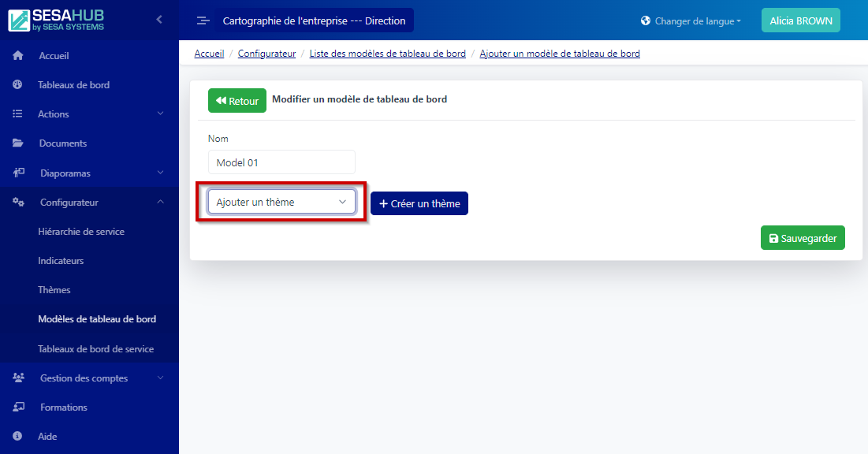
Task: Select the Gestion des comptes users icon
Action: coord(17,378)
